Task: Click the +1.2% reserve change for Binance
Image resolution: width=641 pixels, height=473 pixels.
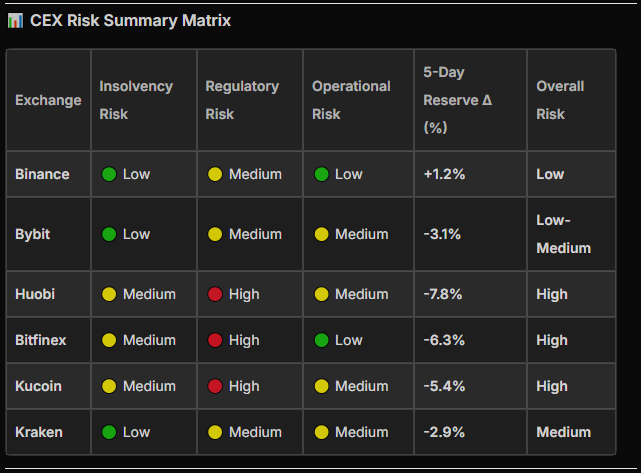Action: point(444,174)
